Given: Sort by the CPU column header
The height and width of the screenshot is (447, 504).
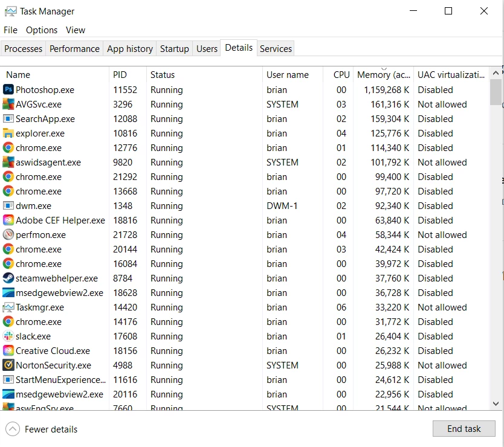Looking at the screenshot, I should pyautogui.click(x=338, y=75).
